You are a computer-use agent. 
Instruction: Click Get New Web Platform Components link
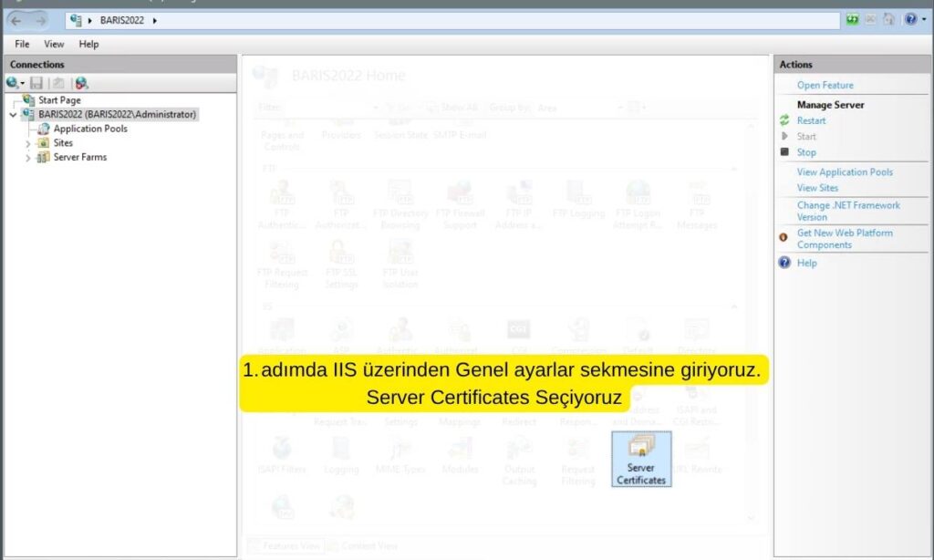point(845,239)
